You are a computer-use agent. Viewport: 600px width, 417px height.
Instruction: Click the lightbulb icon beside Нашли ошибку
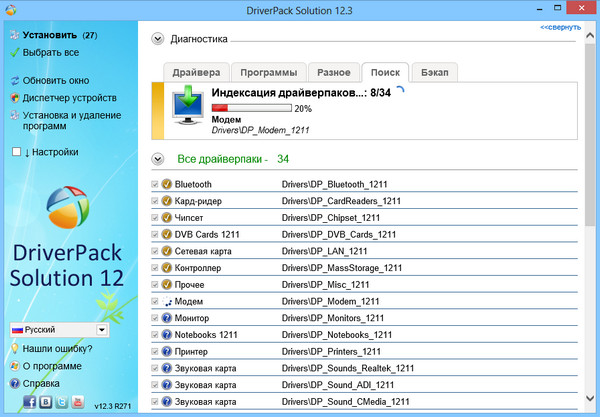[x=14, y=348]
